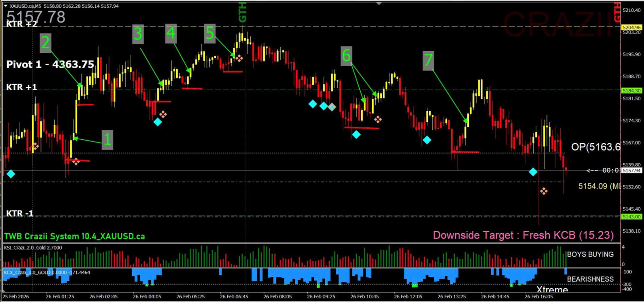Click the Pivot 1 - 4363.75 label
Viewport: 644px width, 302px height.
50,64
